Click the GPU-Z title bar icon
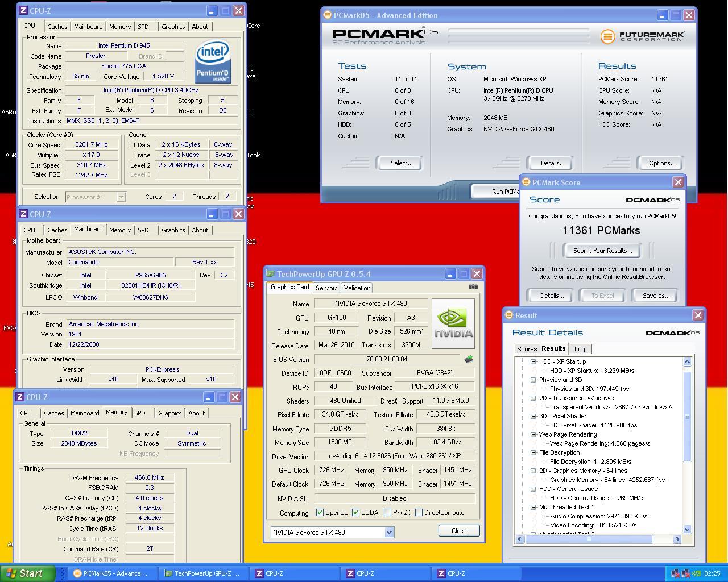728x582 pixels. [x=271, y=274]
